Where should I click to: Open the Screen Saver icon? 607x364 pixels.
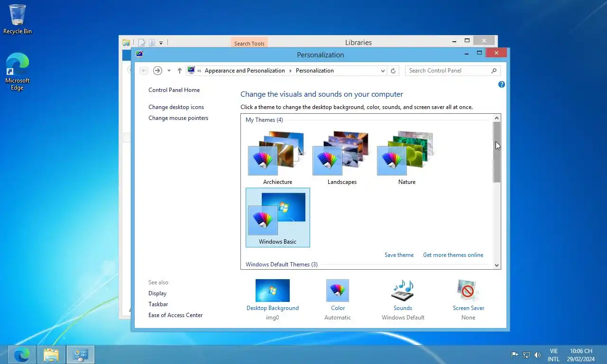point(468,290)
